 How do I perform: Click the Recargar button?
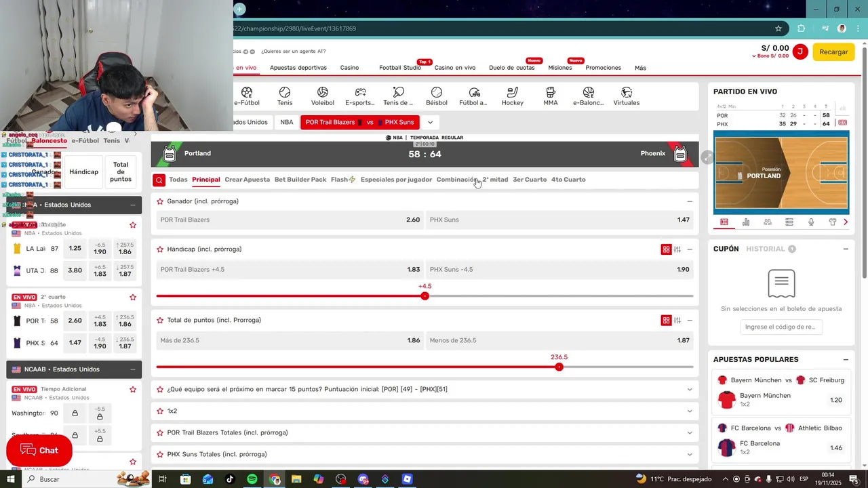(x=833, y=52)
